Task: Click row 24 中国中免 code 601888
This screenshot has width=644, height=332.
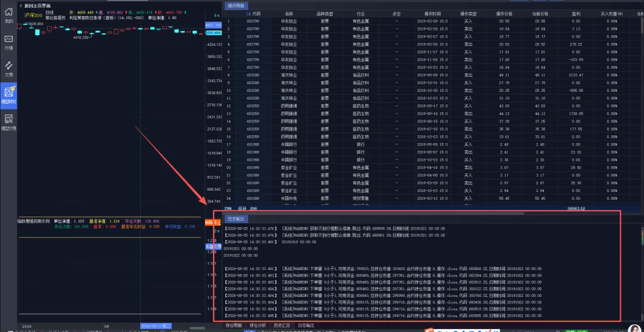Action: 253,198
